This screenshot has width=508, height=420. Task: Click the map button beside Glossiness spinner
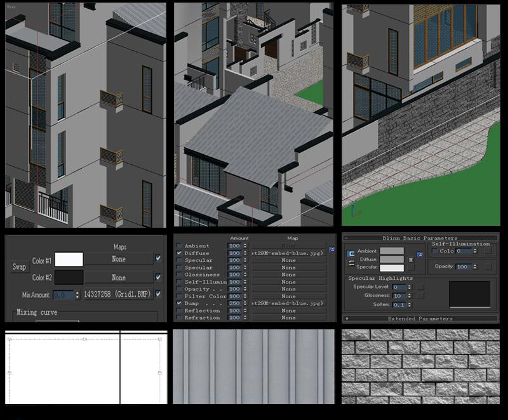(420, 296)
